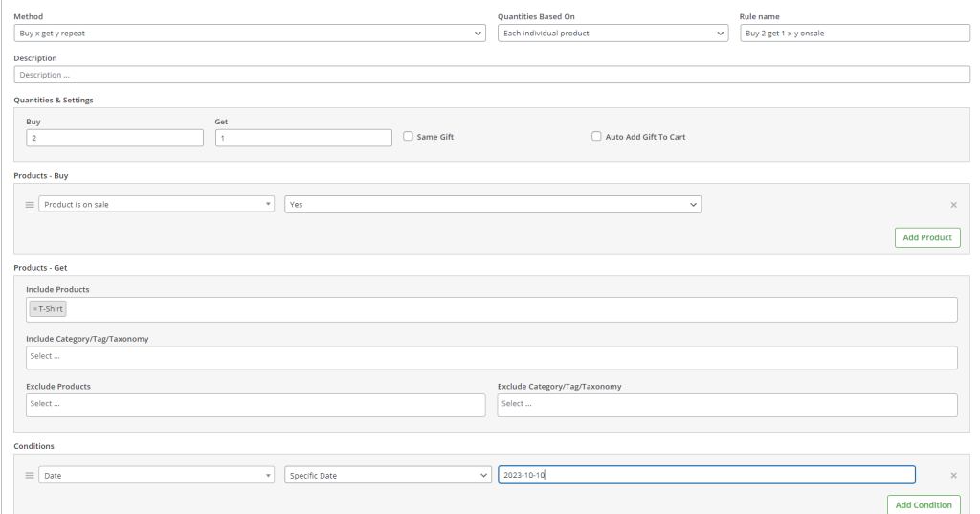
Task: Remove the 'Product is on sale' row
Action: (953, 205)
